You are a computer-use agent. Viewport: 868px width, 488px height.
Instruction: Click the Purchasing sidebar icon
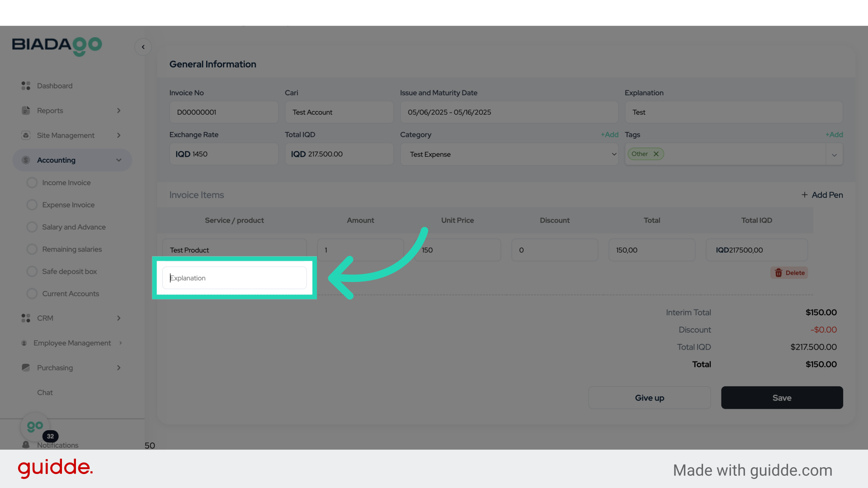(x=26, y=368)
